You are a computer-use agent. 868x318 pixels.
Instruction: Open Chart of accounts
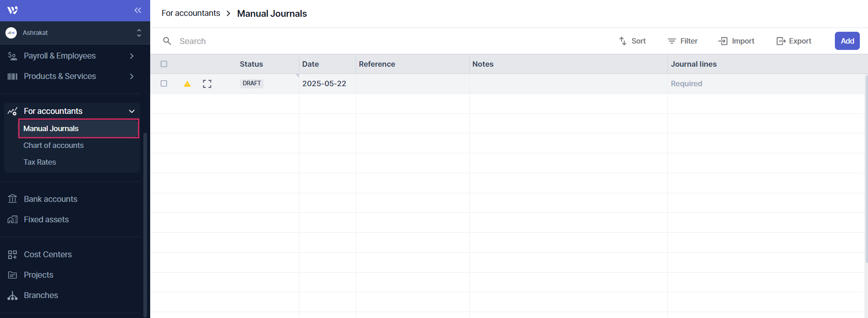[54, 145]
